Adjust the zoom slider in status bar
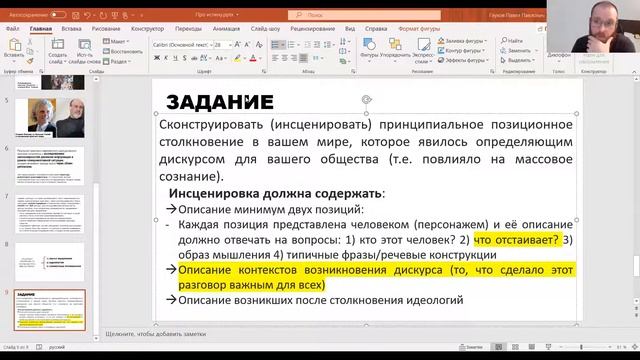This screenshot has width=640, height=360. pos(581,347)
